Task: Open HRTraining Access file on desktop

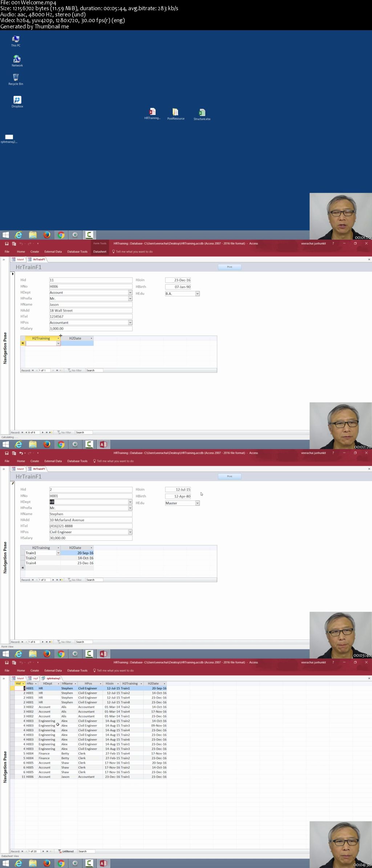Action: pos(152,114)
